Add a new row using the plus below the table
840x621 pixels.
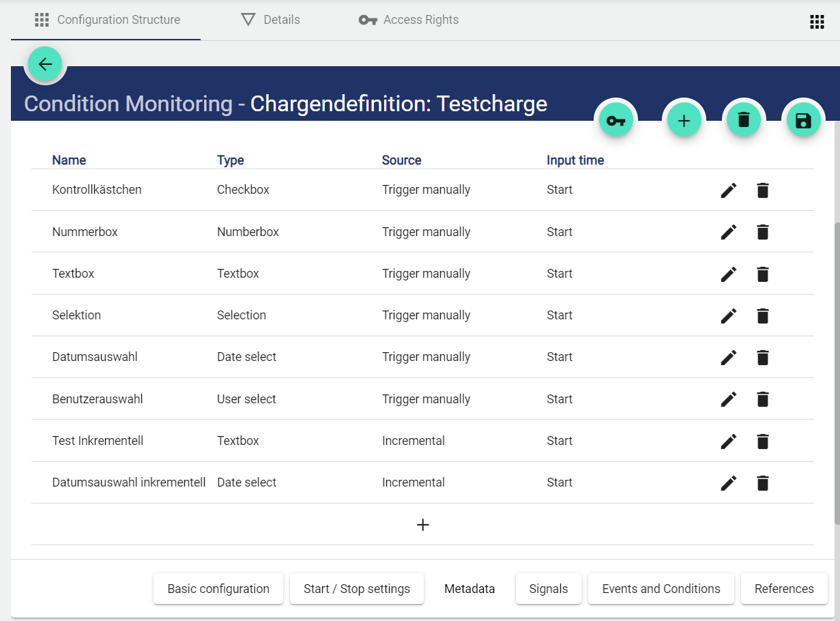tap(422, 525)
